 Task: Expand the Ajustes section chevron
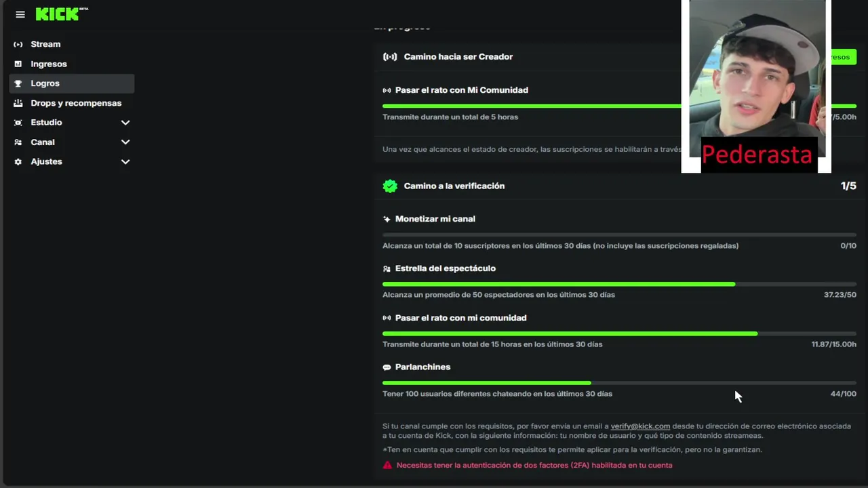[x=125, y=162]
